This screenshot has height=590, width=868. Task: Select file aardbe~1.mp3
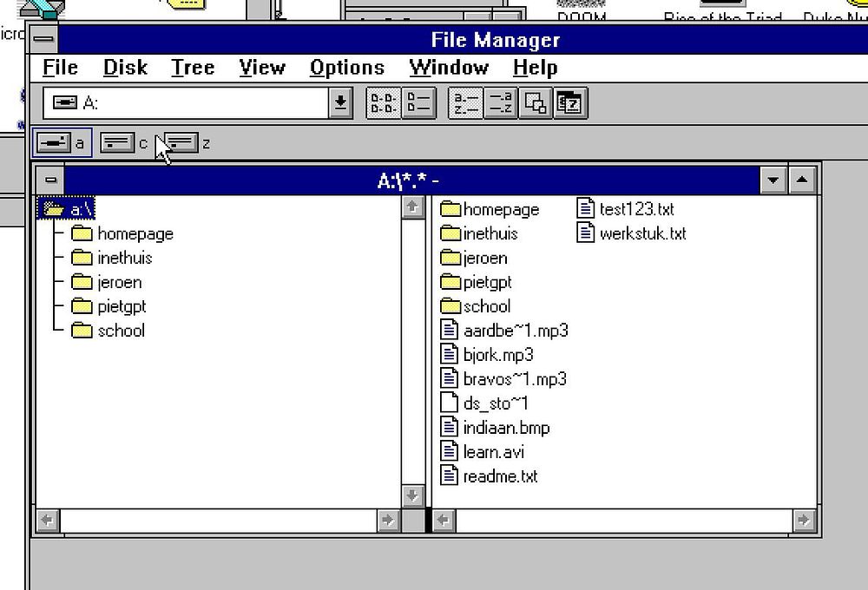tap(504, 331)
